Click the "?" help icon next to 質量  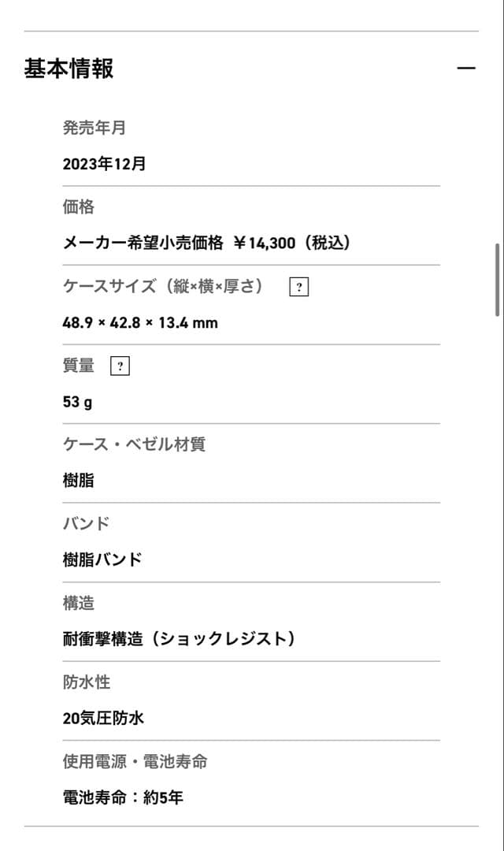click(x=119, y=365)
